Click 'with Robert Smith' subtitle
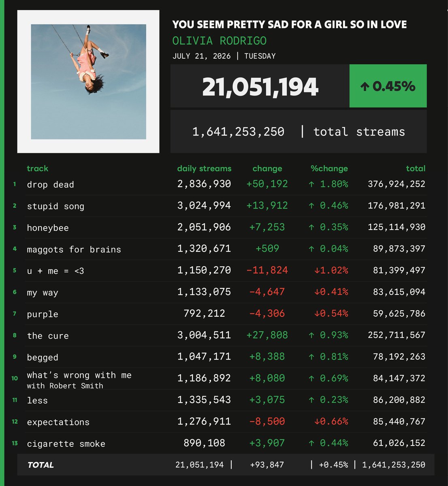Viewport: 448px width, 486px height. click(65, 386)
